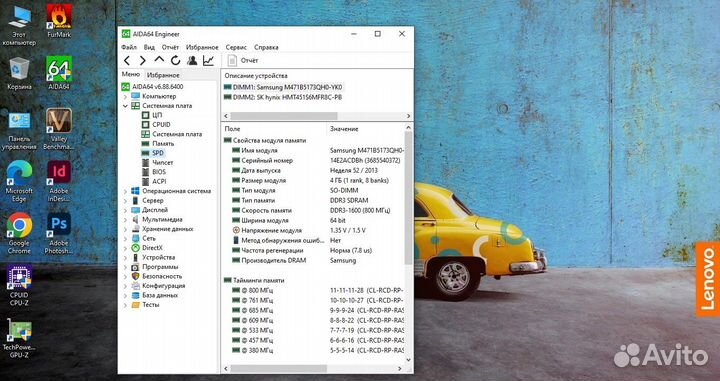Switch to the Избранное tab in the sidebar

point(163,75)
